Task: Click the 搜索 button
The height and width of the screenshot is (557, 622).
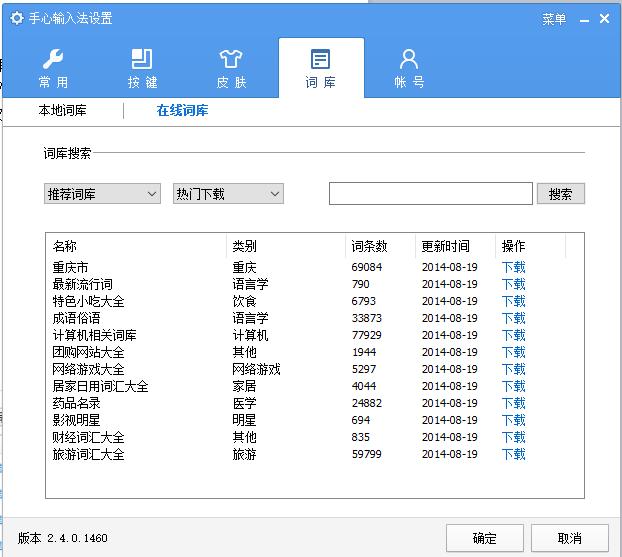Action: coord(561,194)
